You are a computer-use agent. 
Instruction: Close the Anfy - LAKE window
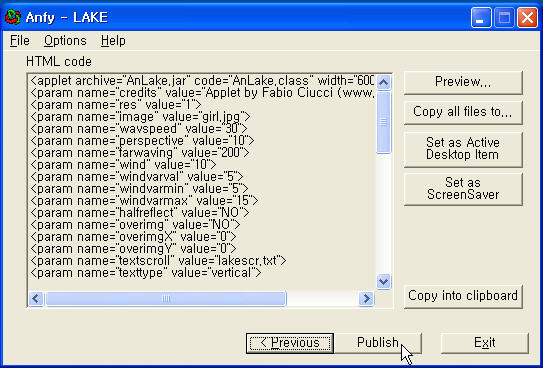[527, 17]
